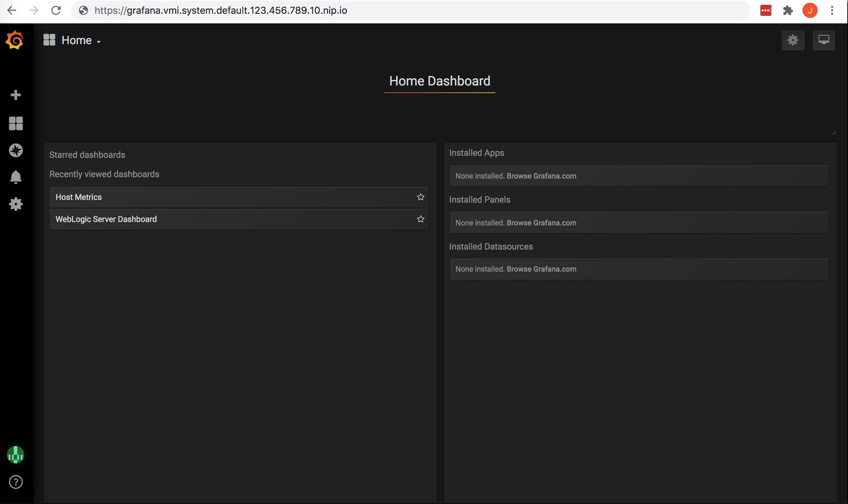
Task: Open the Create menu in the sidebar
Action: 16,95
